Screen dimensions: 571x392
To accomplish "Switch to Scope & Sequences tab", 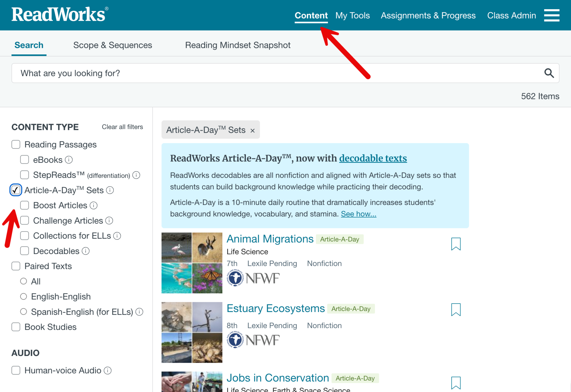I will (x=113, y=45).
